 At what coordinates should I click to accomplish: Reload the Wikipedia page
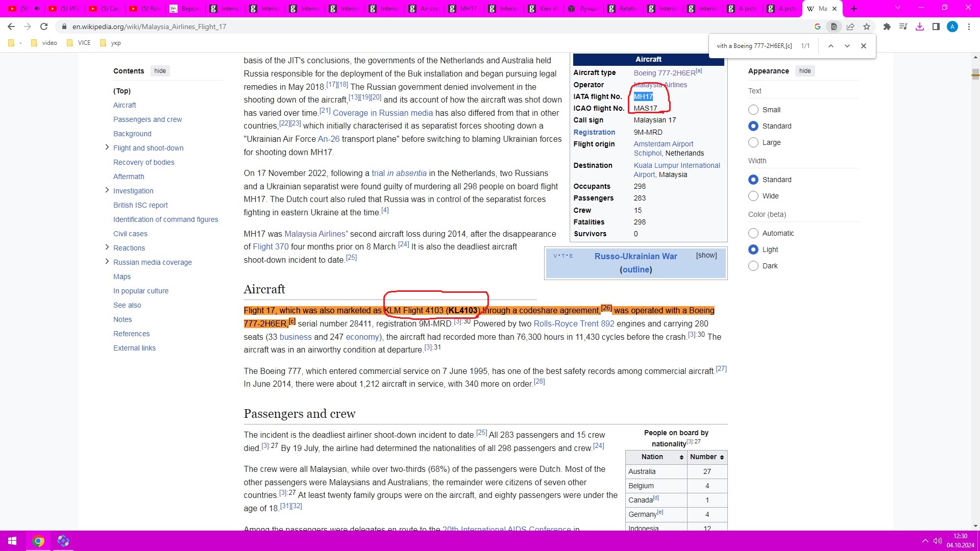[44, 27]
